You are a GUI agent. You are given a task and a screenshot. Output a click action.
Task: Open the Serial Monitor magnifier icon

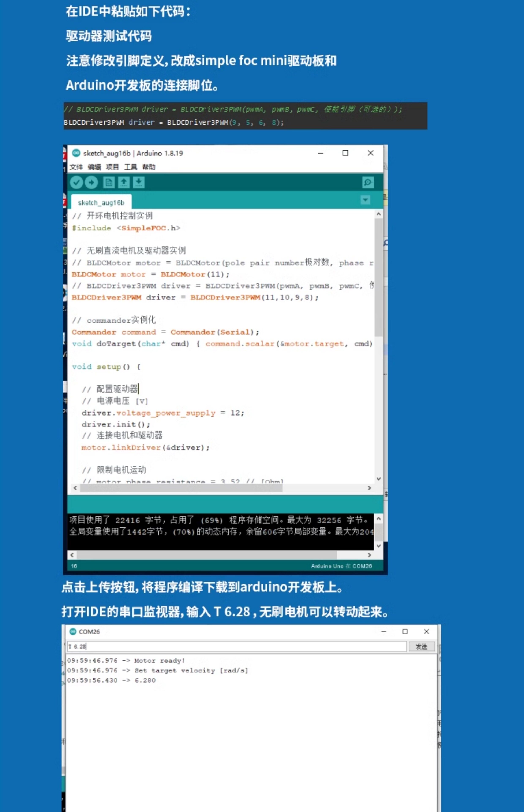[x=368, y=182]
